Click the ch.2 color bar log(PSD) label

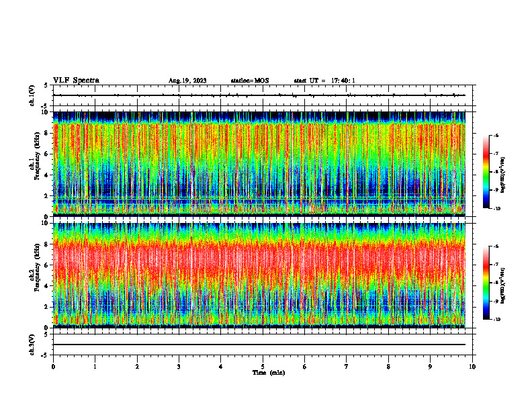tap(502, 285)
